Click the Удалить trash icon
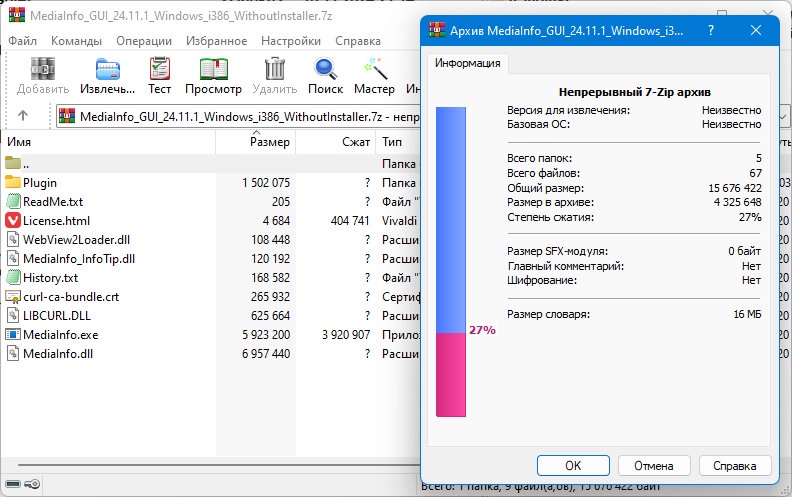The width and height of the screenshot is (792, 497). point(275,69)
